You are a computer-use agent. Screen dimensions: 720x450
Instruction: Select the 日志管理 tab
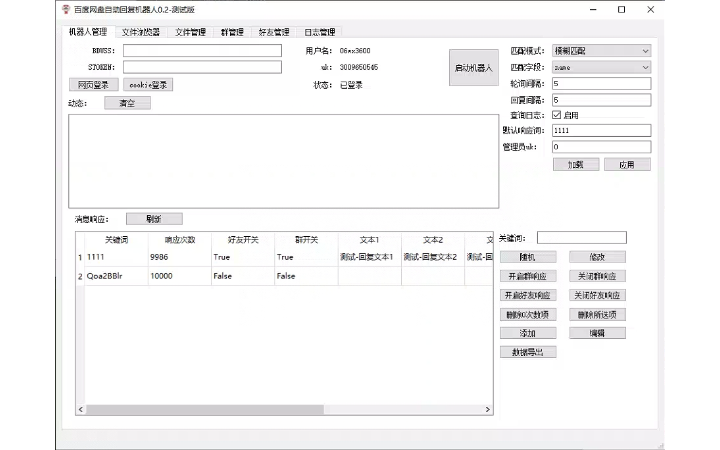click(x=320, y=32)
